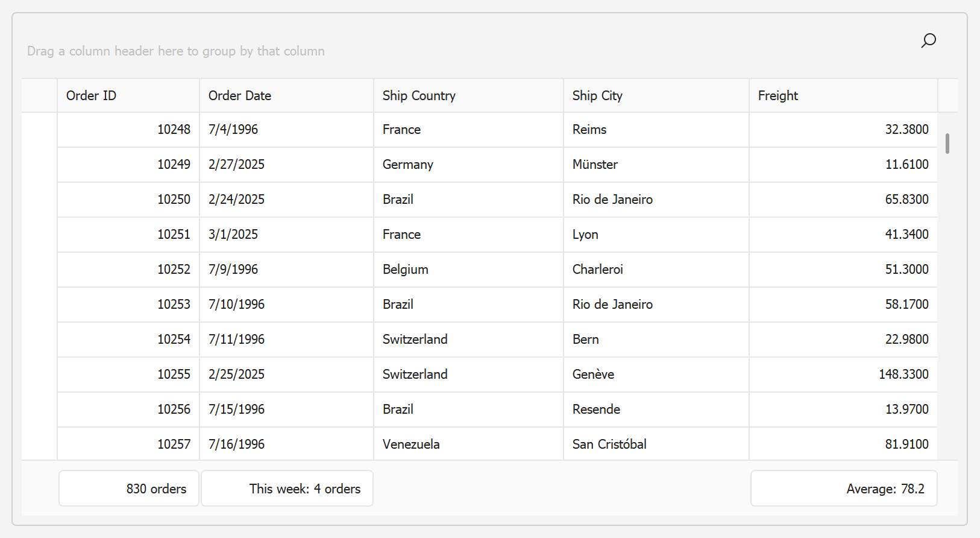
Task: Click the Lyon city cell
Action: pos(655,235)
